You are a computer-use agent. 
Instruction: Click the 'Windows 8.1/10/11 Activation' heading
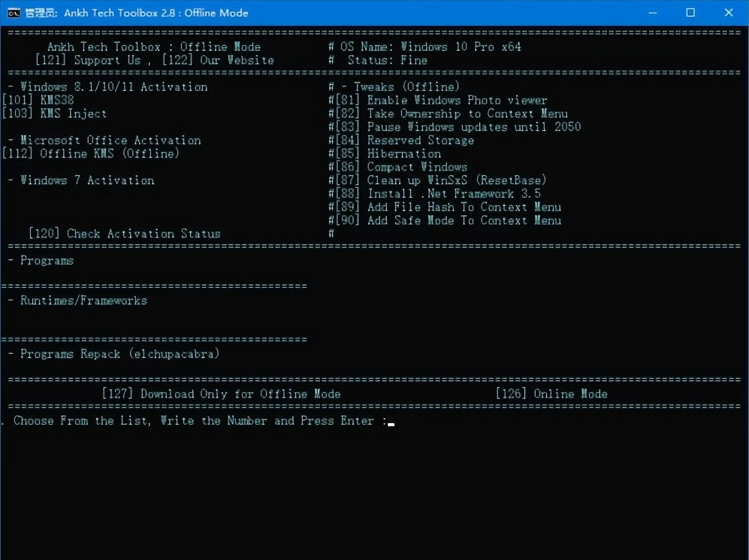114,86
